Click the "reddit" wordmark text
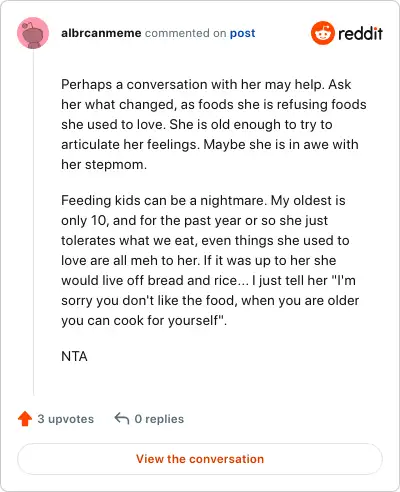The width and height of the screenshot is (400, 492). tap(360, 33)
